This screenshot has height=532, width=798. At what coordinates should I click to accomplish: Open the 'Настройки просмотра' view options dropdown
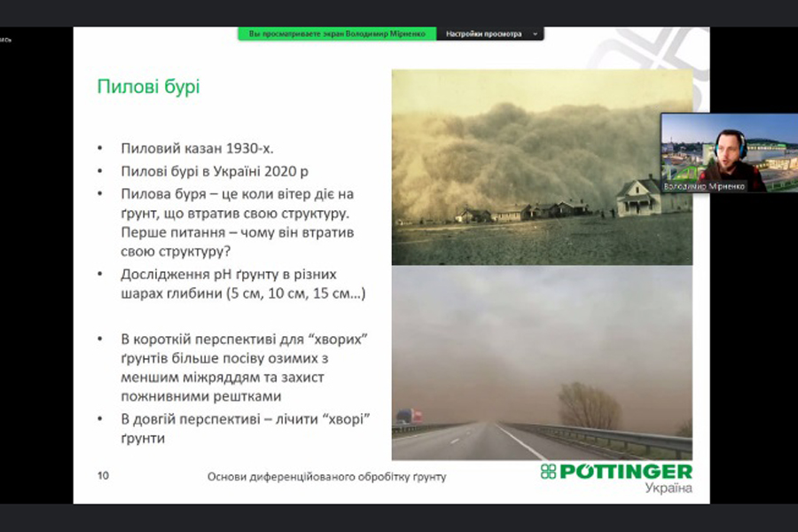pyautogui.click(x=490, y=34)
